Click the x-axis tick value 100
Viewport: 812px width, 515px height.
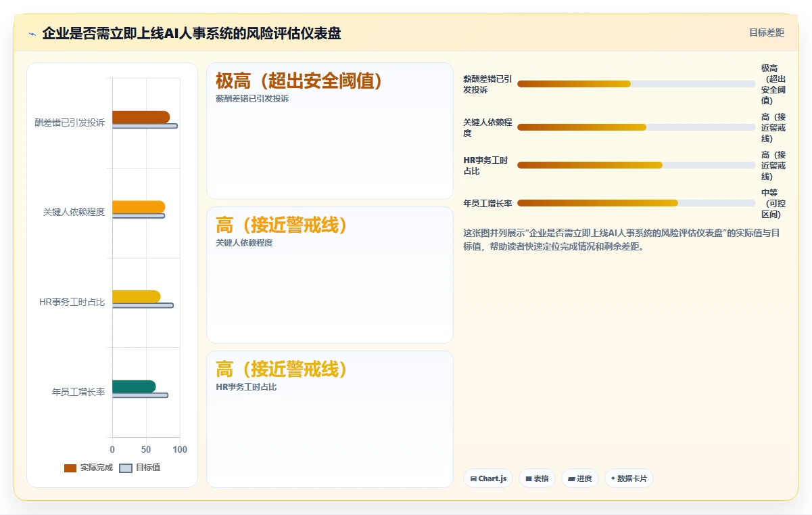pos(180,449)
